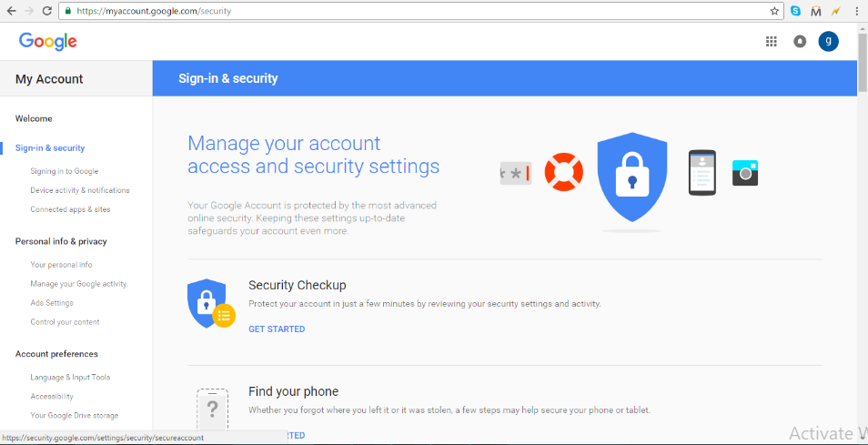Click the vertical page scrollbar
This screenshot has height=445, width=868.
[x=863, y=232]
